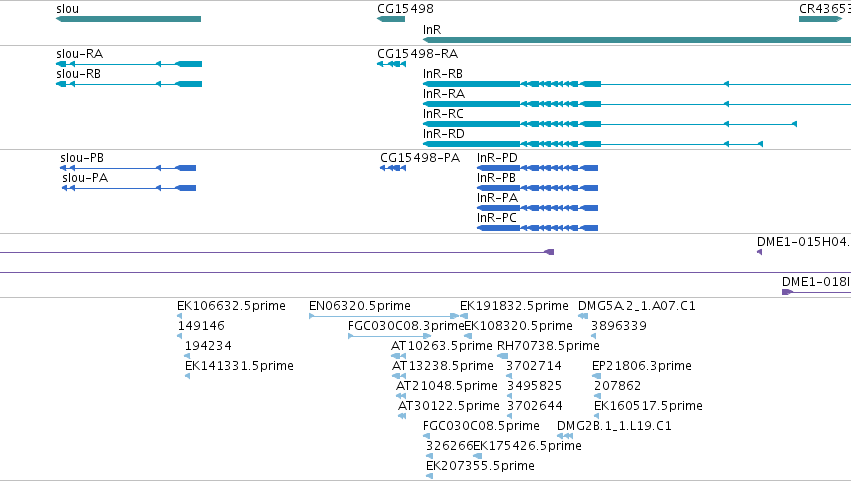The height and width of the screenshot is (481, 851).
Task: Click the InR-RC transcript label
Action: click(443, 114)
